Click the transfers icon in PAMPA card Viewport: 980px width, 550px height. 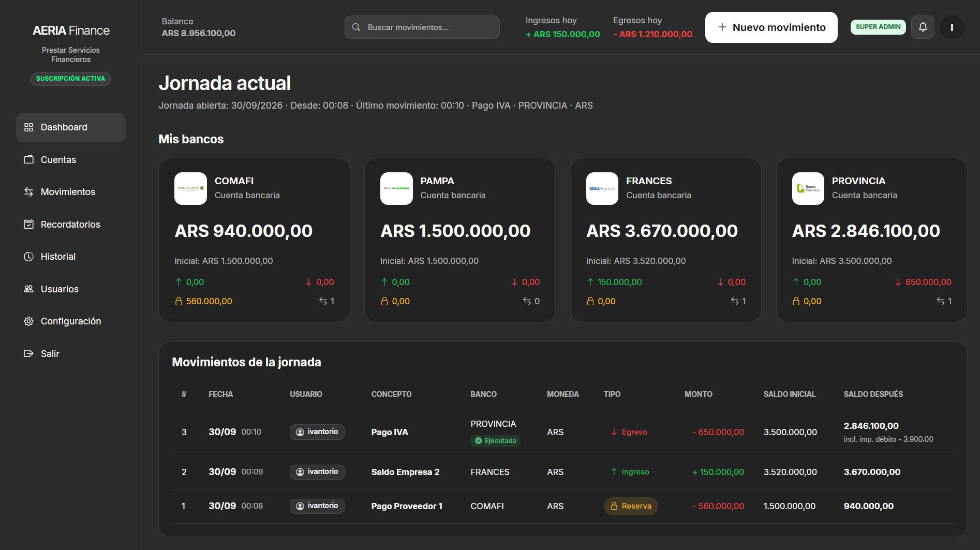click(527, 301)
